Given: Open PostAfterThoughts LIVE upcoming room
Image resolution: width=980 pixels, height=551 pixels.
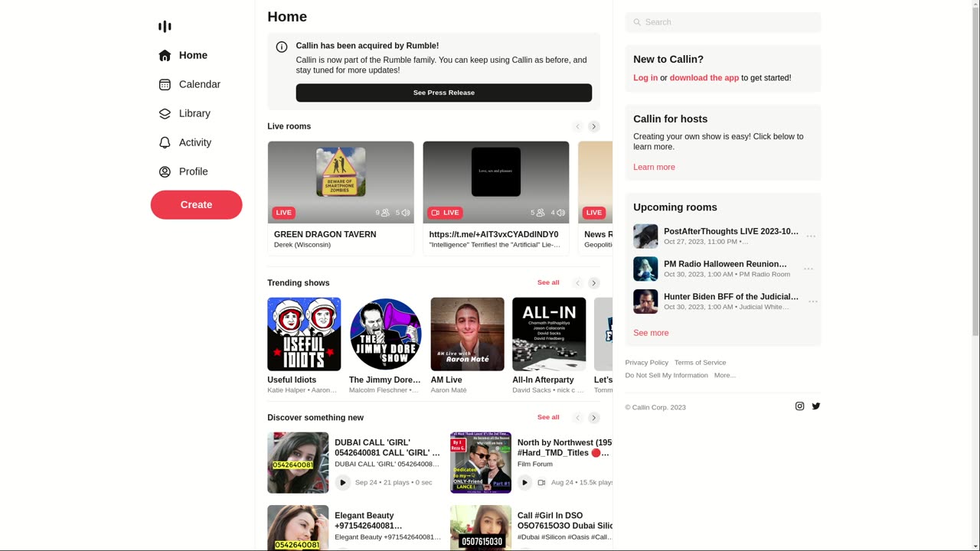Looking at the screenshot, I should 731,231.
